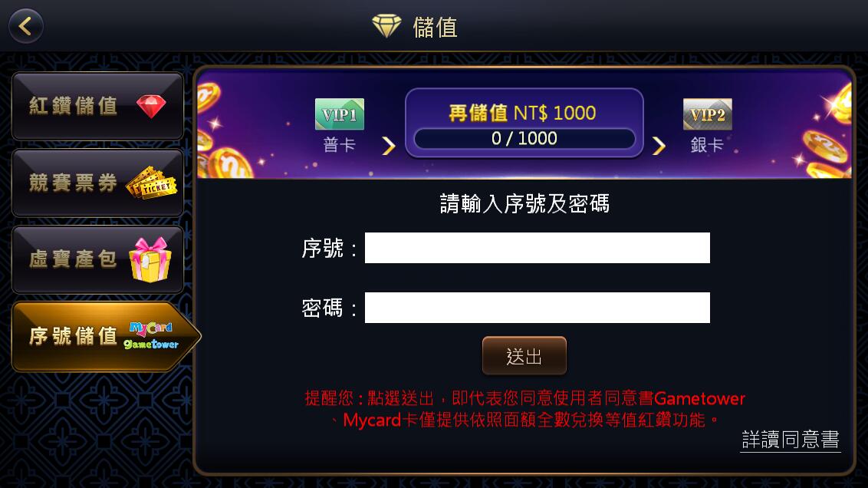Click the golden ticket icon on 競賽票券
The image size is (868, 488).
click(151, 183)
